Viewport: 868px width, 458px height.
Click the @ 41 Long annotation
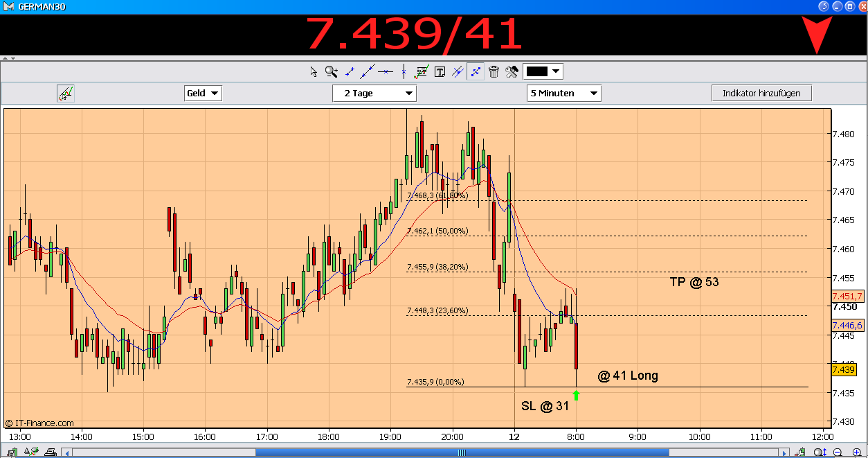628,376
